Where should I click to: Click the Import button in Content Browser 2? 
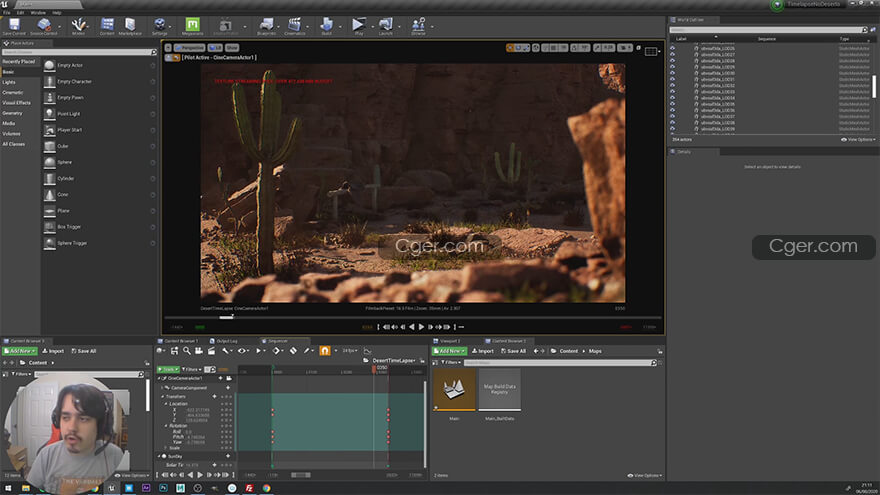(x=483, y=351)
